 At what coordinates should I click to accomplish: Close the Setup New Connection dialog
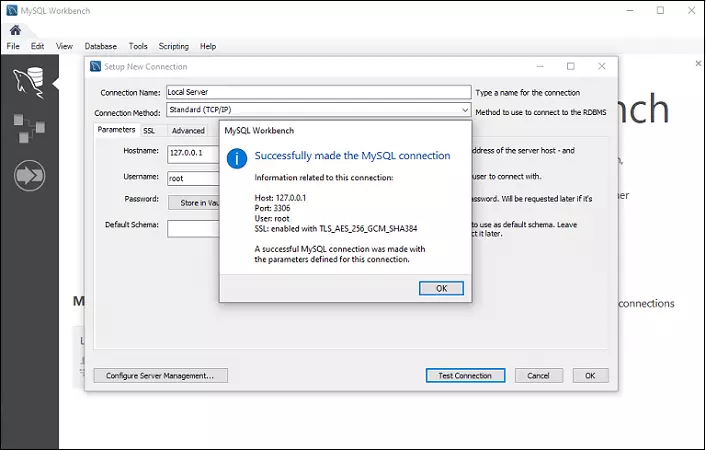[602, 66]
